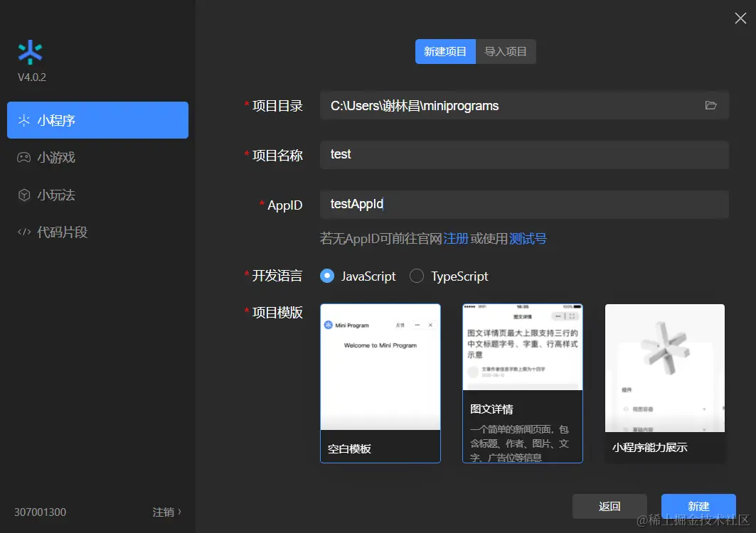Select 小游戏 in the sidebar
This screenshot has width=756, height=533.
[97, 158]
